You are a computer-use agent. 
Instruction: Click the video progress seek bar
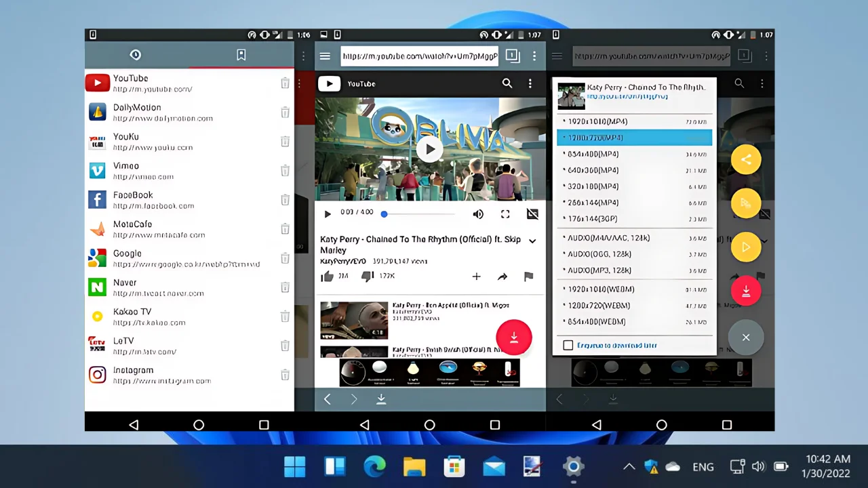point(419,214)
